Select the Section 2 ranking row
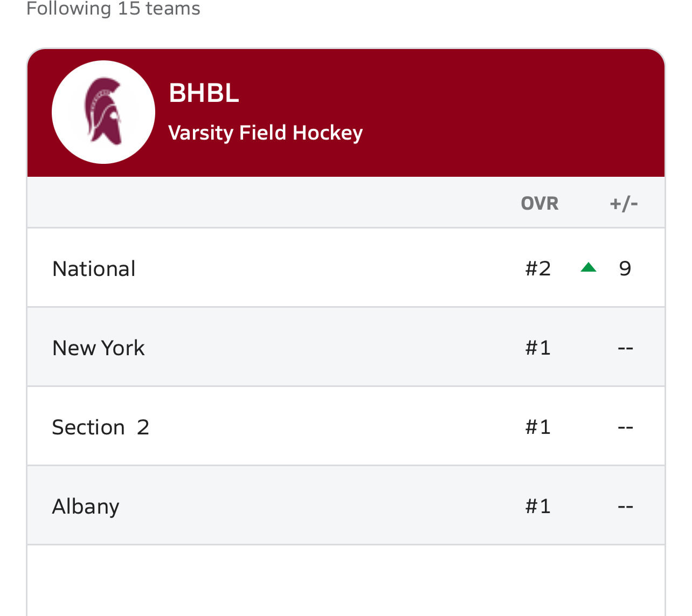This screenshot has height=616, width=692. [346, 426]
